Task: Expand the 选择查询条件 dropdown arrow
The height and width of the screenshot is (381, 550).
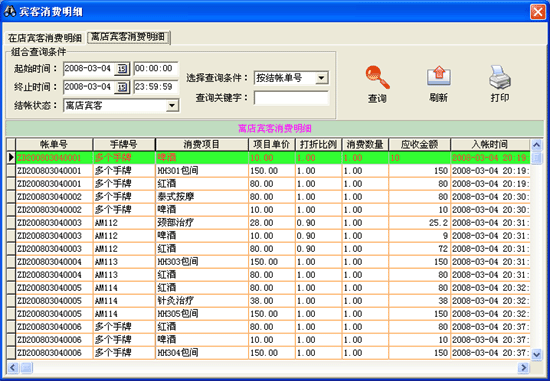Action: 321,78
